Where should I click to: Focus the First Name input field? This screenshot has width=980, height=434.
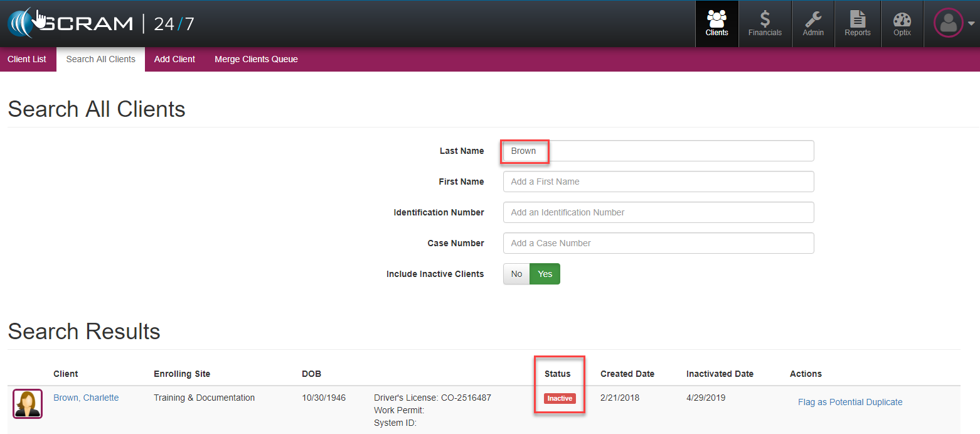click(x=658, y=182)
